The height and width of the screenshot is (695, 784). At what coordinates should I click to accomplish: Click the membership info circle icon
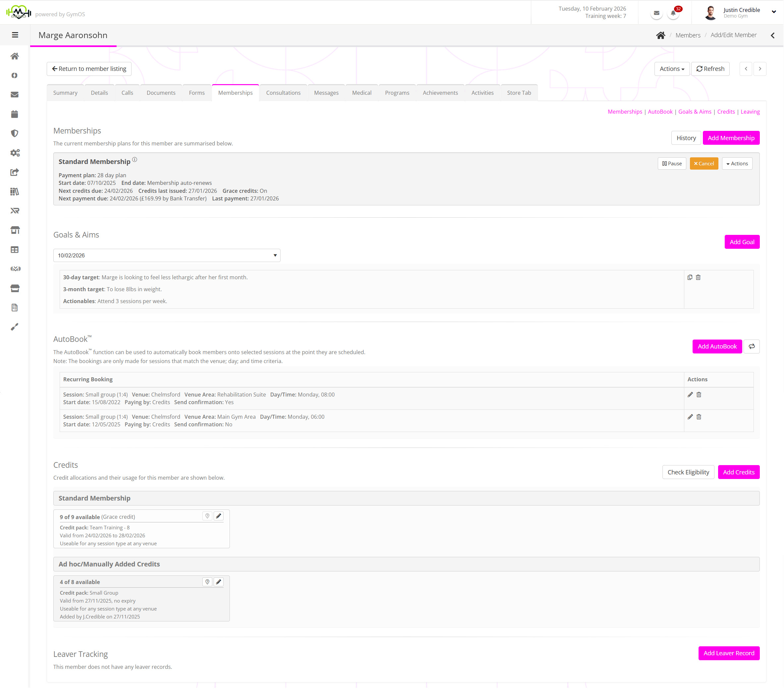coord(134,160)
